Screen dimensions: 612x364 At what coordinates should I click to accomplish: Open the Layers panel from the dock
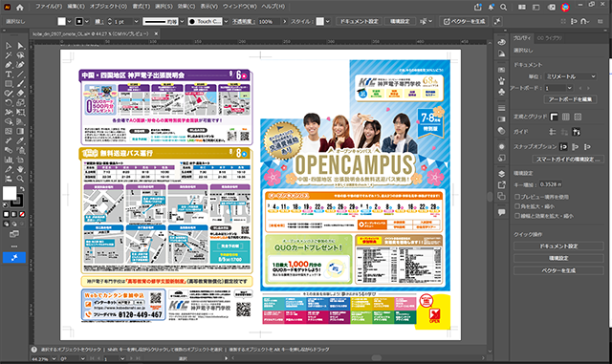tap(501, 174)
